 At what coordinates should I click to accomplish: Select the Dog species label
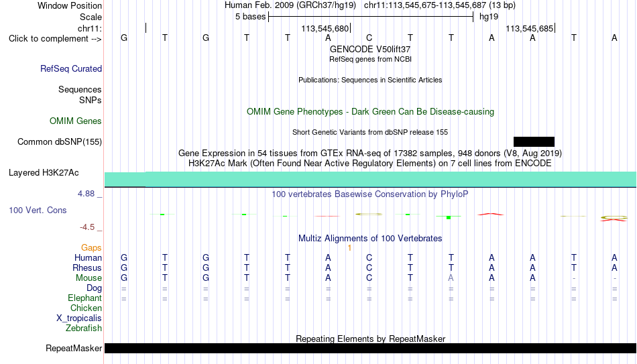[94, 288]
